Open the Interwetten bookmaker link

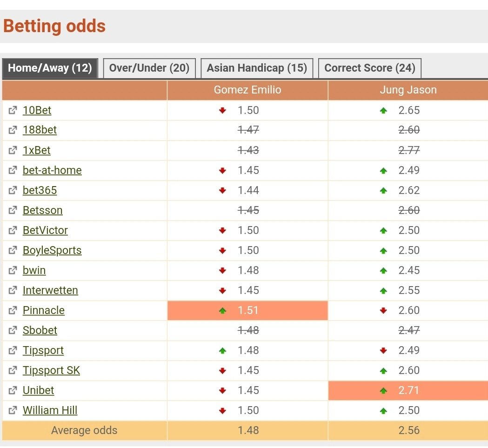50,291
